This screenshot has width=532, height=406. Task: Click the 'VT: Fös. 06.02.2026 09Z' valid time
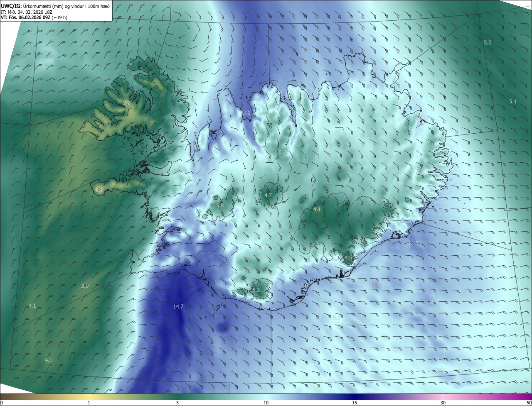tap(25, 17)
